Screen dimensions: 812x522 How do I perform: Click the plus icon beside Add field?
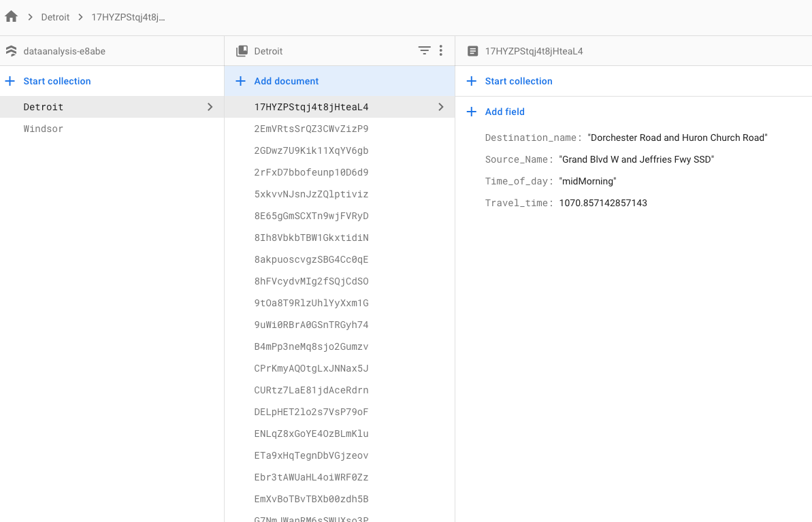click(x=472, y=112)
